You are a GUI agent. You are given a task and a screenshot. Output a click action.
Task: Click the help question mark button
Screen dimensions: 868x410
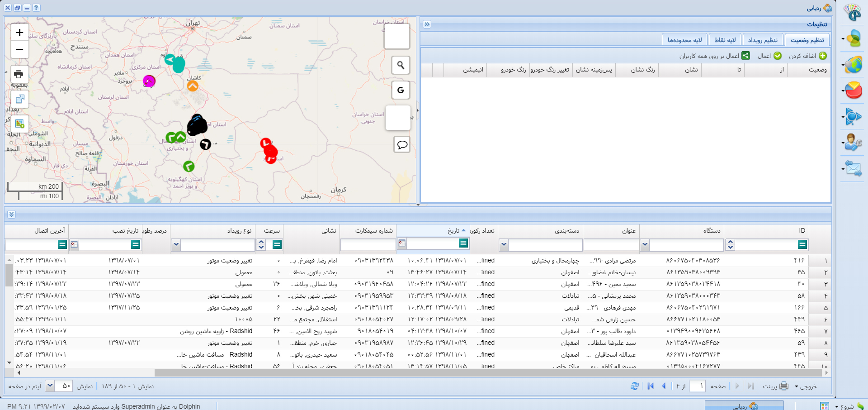click(36, 8)
